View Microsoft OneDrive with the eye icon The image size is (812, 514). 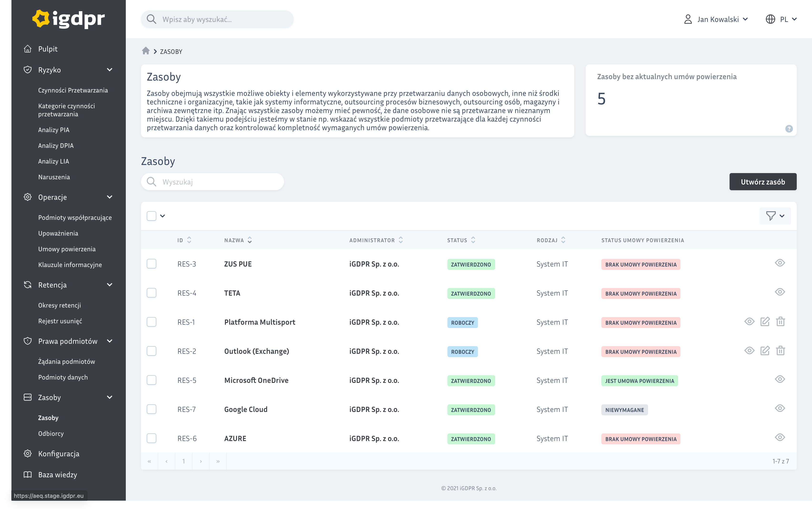[x=780, y=379]
